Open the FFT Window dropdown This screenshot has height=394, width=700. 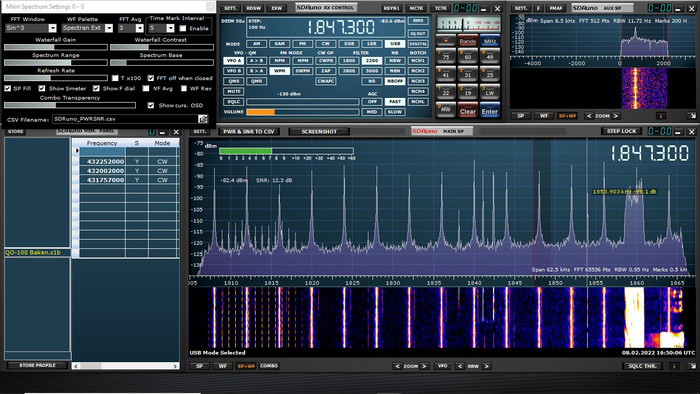[x=53, y=28]
